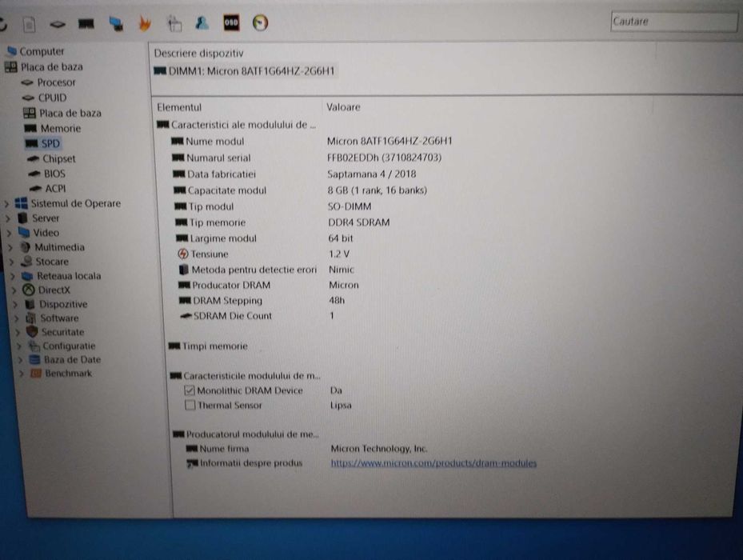
Task: Open the CPUID page
Action: (45, 98)
